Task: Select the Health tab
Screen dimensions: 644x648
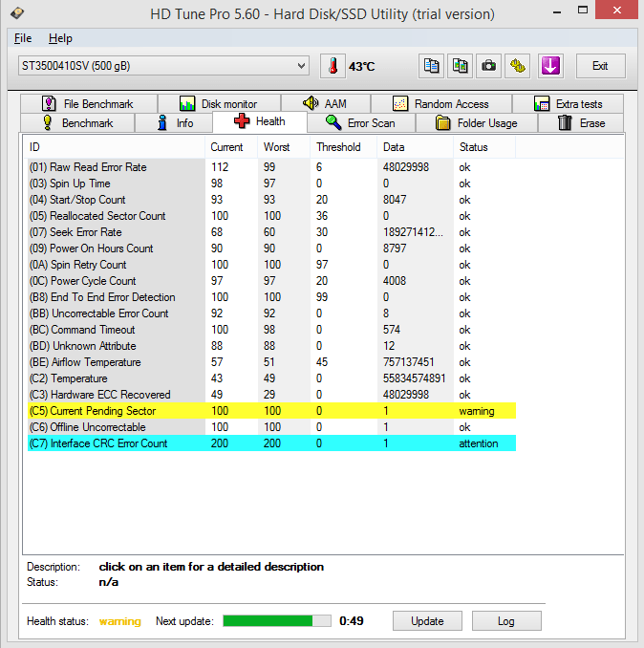Action: pyautogui.click(x=260, y=122)
